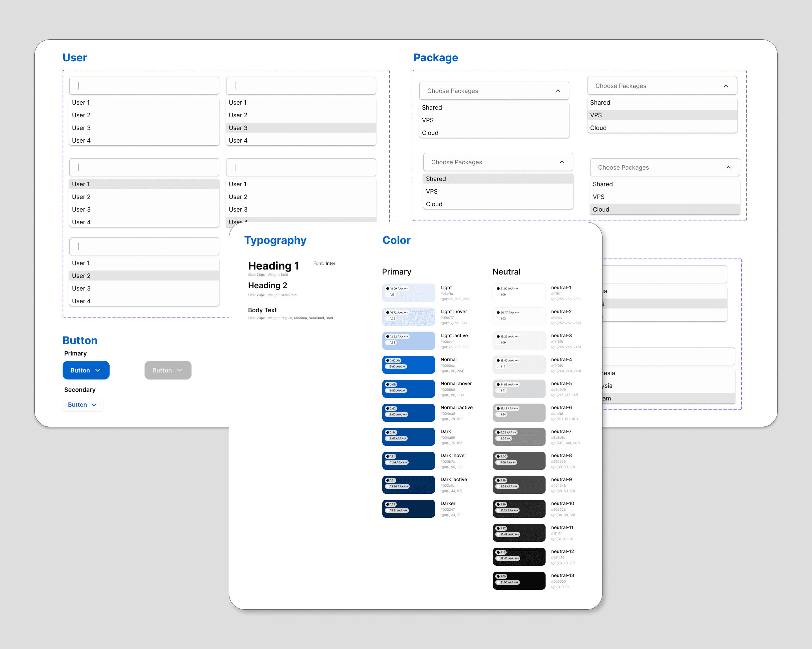
Task: Click the Normal primary color swatch
Action: pos(408,364)
